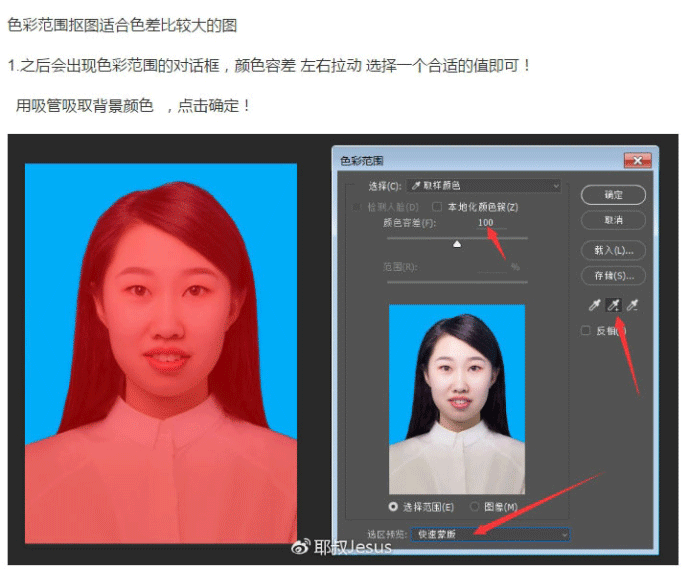Image resolution: width=690 pixels, height=576 pixels.
Task: Click the heading 色彩范围抠图适合色差比较大的图
Action: coord(122,25)
